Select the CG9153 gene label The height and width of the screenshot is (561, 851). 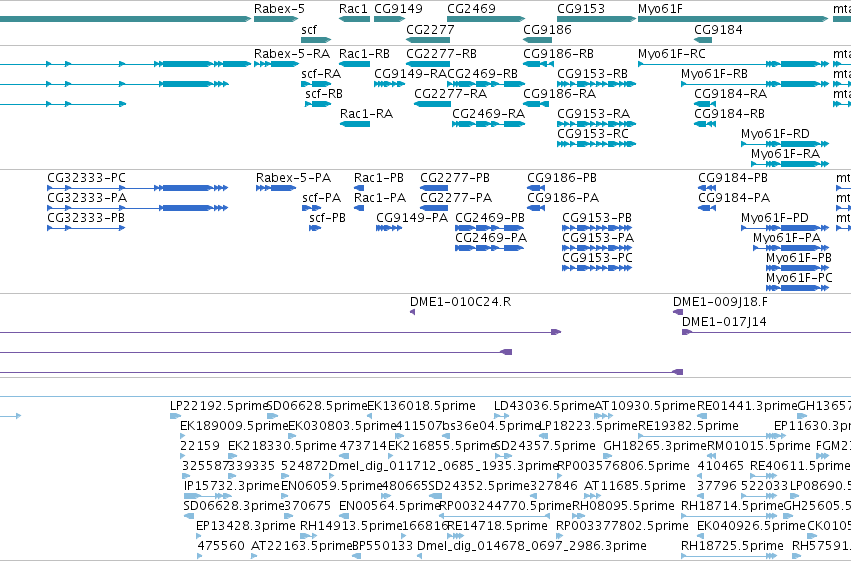coord(581,9)
